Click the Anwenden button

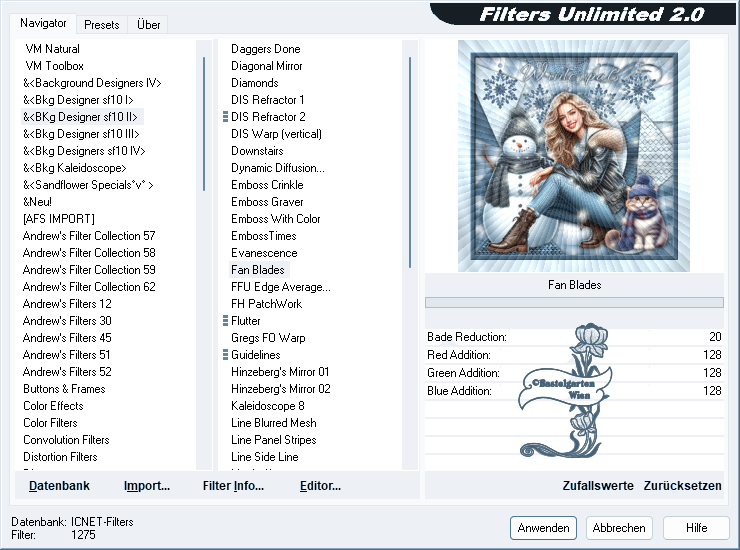543,528
